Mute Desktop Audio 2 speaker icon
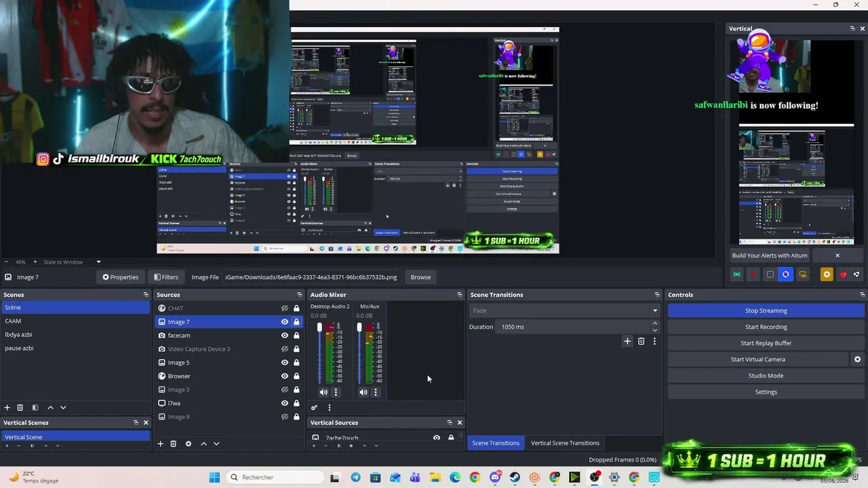Screen dimensions: 868x488 323,392
